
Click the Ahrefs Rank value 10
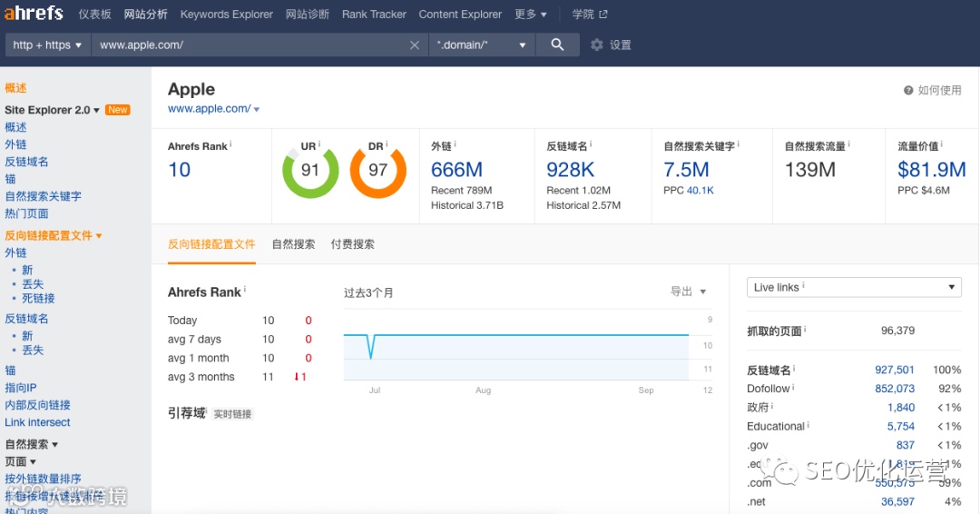pos(180,170)
